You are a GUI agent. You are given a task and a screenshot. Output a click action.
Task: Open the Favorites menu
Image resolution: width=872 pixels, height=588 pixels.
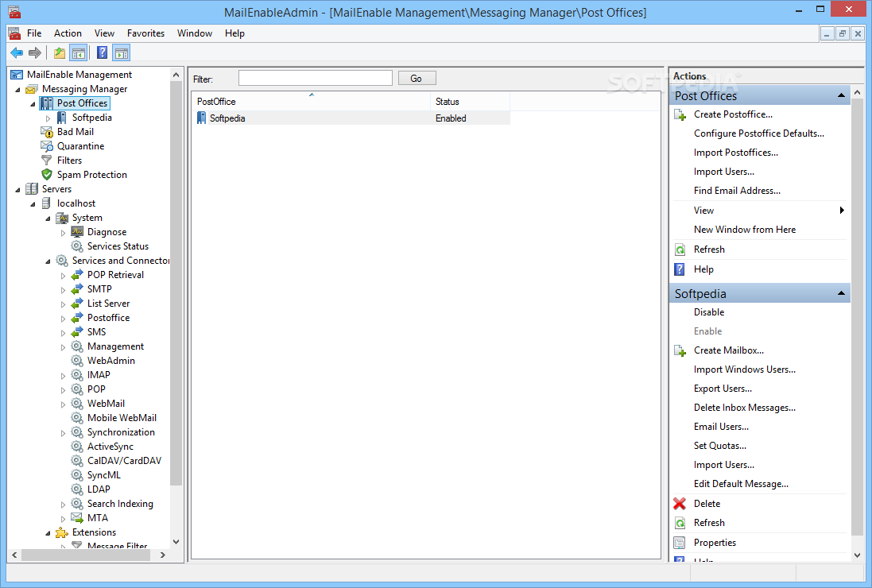click(145, 33)
